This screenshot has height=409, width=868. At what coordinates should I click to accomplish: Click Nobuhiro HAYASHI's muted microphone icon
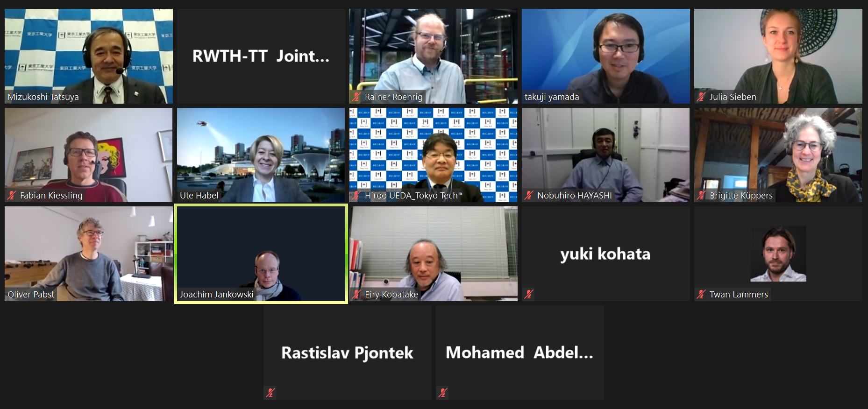pos(529,196)
